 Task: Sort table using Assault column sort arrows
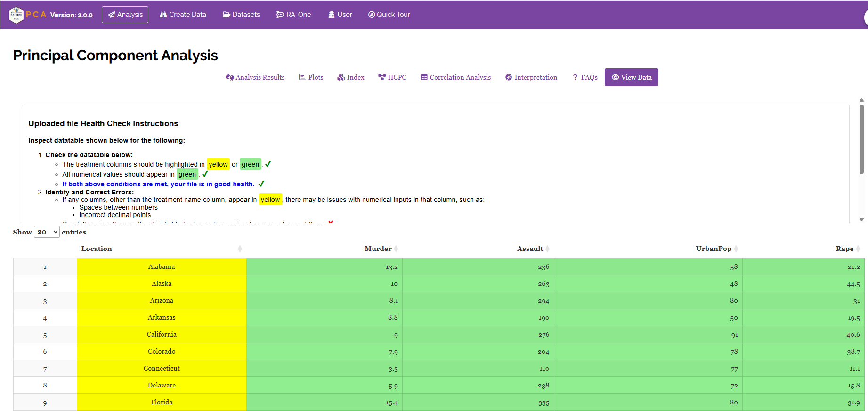(547, 249)
